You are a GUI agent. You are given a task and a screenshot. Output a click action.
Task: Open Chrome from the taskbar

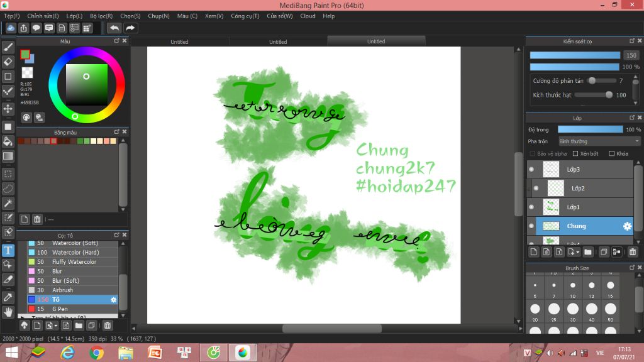coord(96,353)
